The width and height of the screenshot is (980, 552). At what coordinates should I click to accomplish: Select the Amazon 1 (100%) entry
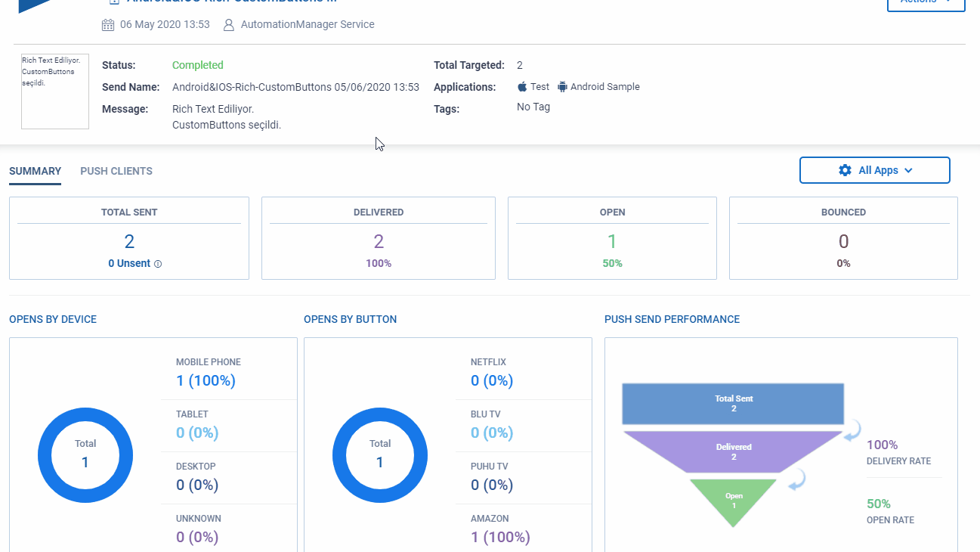tap(500, 529)
